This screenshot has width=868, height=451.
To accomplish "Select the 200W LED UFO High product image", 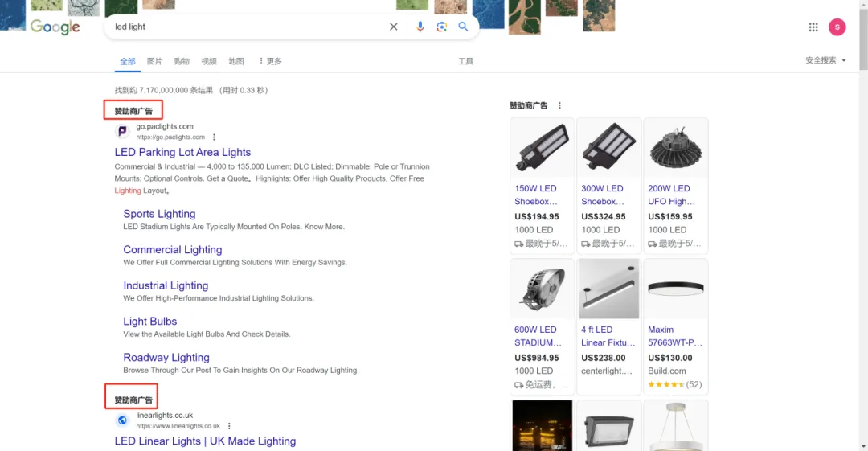I will pyautogui.click(x=675, y=148).
